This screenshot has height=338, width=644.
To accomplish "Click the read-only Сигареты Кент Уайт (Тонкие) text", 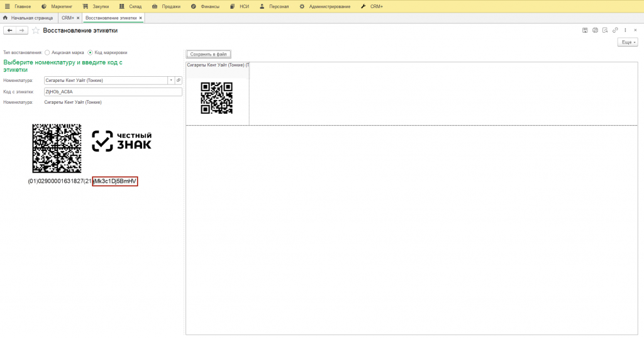I will (x=73, y=103).
